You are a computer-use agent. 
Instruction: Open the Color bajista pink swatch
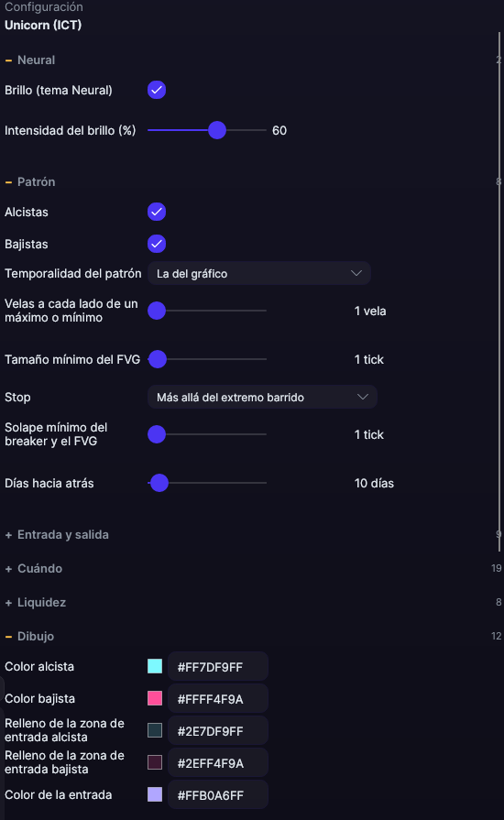tap(155, 698)
